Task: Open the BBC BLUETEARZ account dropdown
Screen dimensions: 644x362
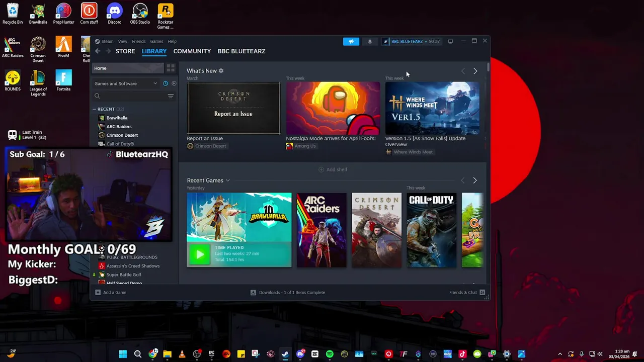Action: click(x=411, y=41)
